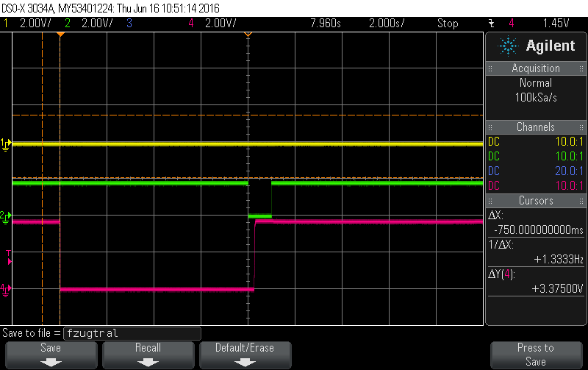This screenshot has width=588, height=370.
Task: Click the oscilloscope model and timestamp title text
Action: (110, 8)
